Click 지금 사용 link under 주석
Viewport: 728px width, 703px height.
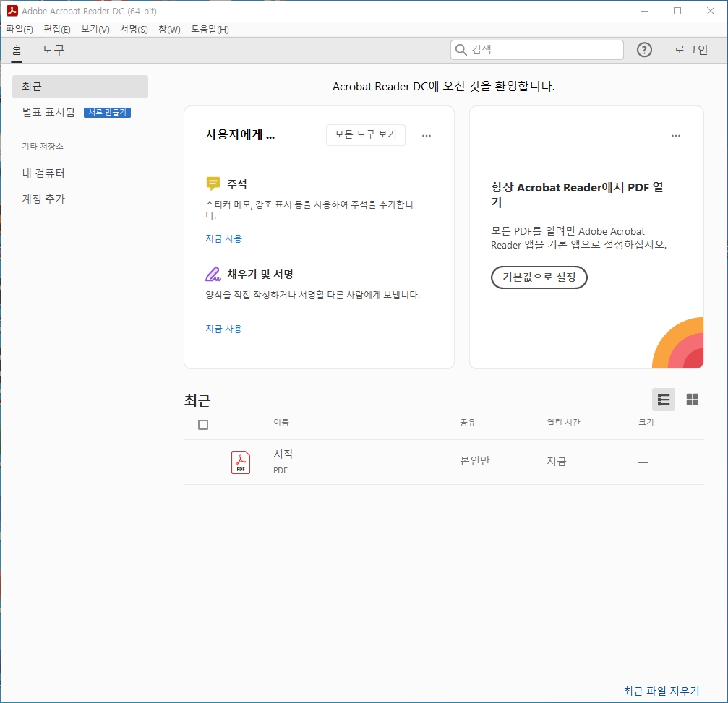pyautogui.click(x=224, y=238)
